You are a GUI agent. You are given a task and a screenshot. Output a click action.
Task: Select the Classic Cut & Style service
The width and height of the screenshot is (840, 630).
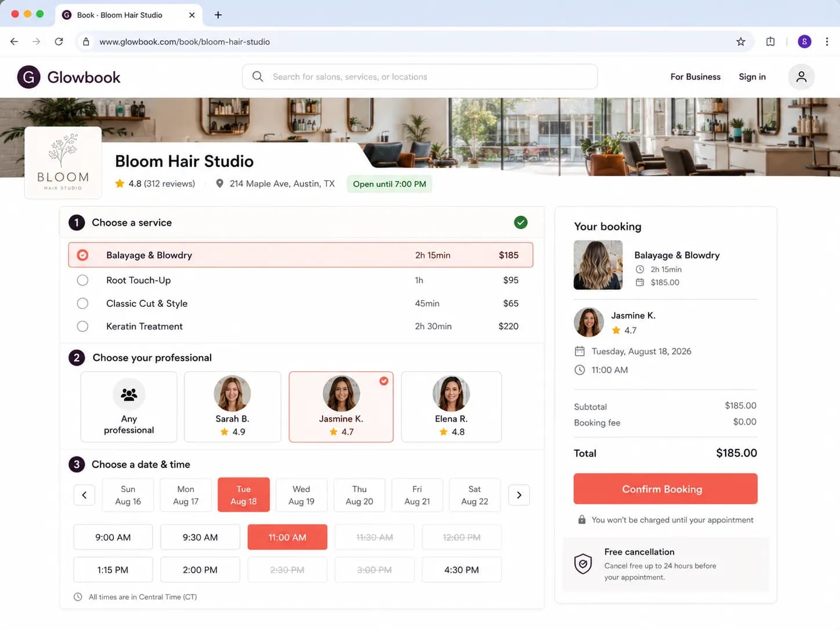(x=300, y=303)
